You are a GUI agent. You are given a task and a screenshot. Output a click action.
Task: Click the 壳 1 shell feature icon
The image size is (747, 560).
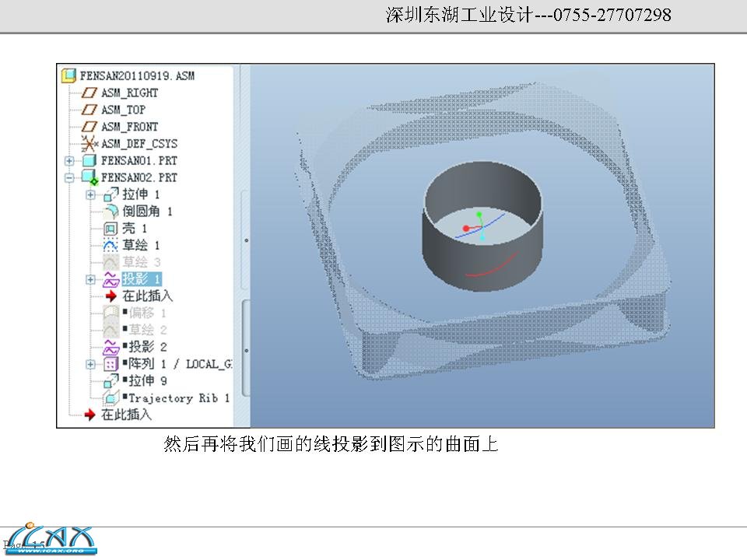(x=110, y=229)
